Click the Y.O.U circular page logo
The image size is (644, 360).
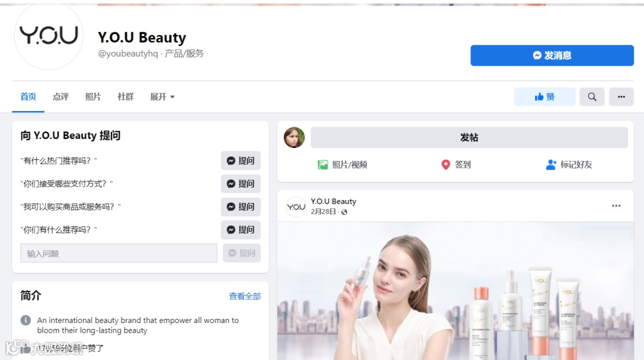click(48, 36)
